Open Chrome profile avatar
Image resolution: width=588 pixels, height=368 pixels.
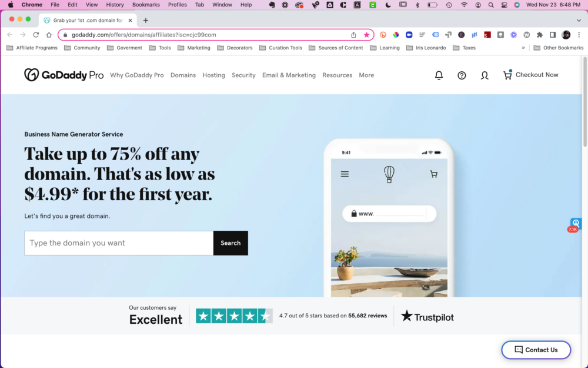coord(566,35)
